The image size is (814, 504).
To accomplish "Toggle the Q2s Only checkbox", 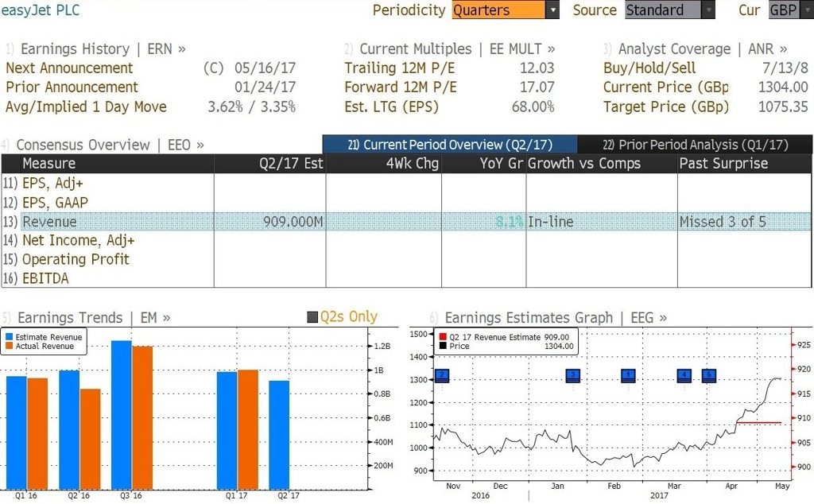I will tap(312, 317).
